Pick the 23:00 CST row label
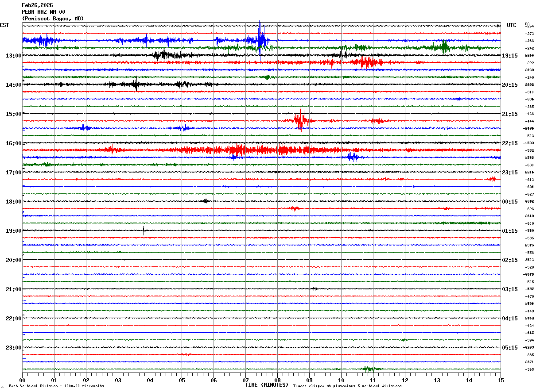536x392 pixels. (x=13, y=347)
